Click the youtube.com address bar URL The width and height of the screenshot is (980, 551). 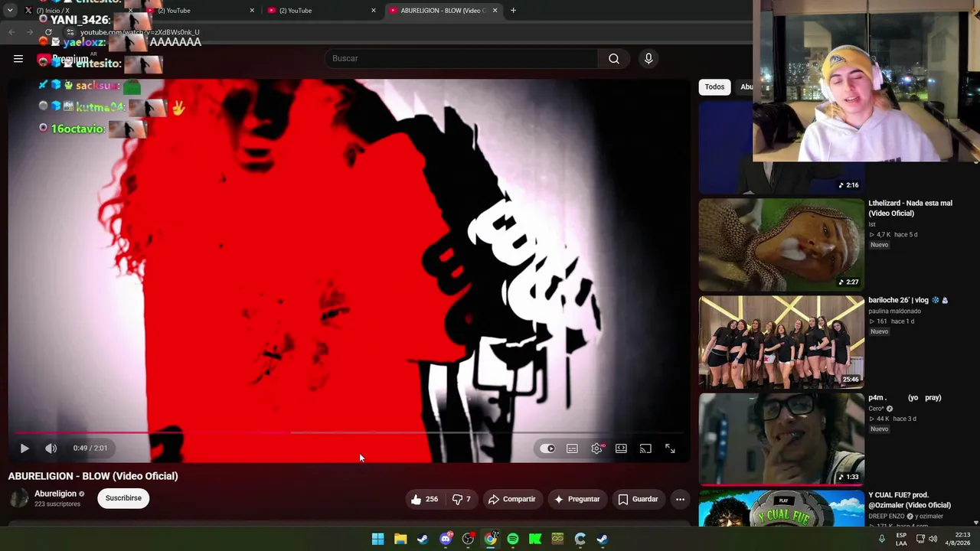click(139, 32)
